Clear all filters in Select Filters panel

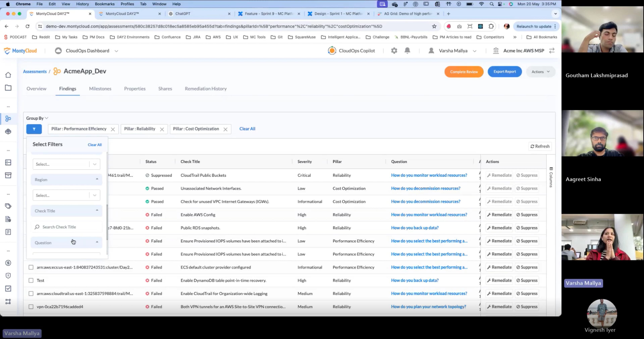(95, 145)
